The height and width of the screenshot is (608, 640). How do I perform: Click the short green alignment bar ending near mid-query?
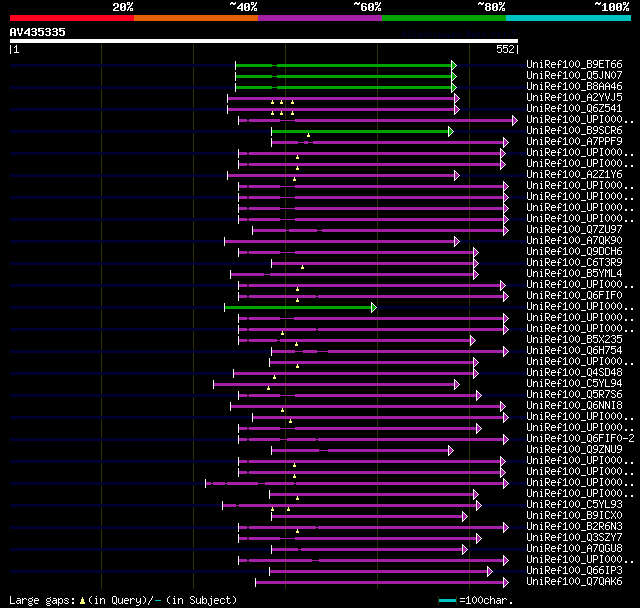click(x=298, y=307)
